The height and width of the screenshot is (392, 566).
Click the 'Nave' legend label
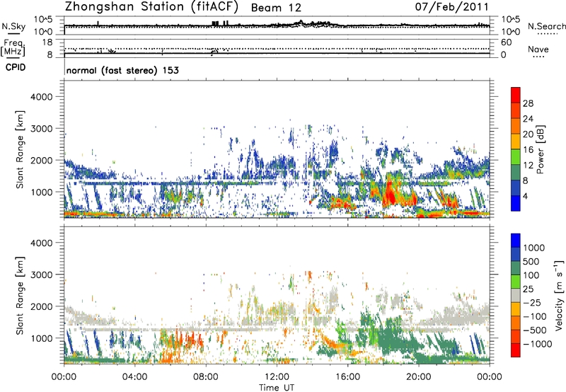(x=538, y=49)
